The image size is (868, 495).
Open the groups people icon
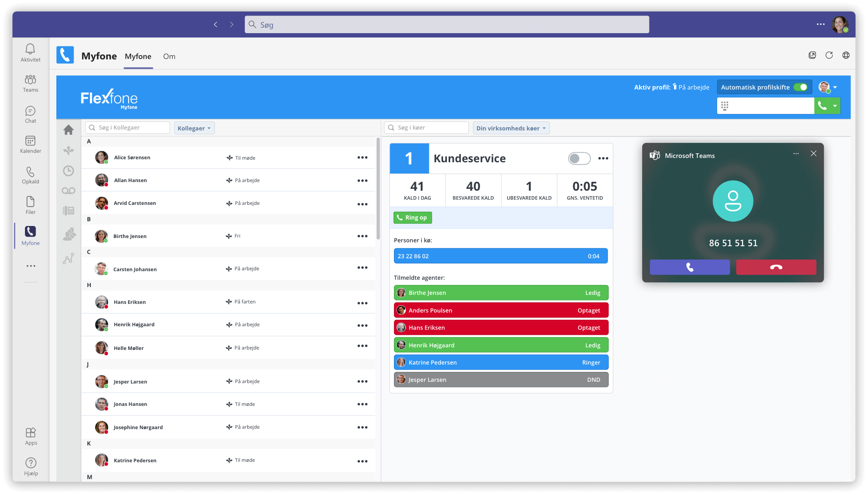(x=69, y=234)
